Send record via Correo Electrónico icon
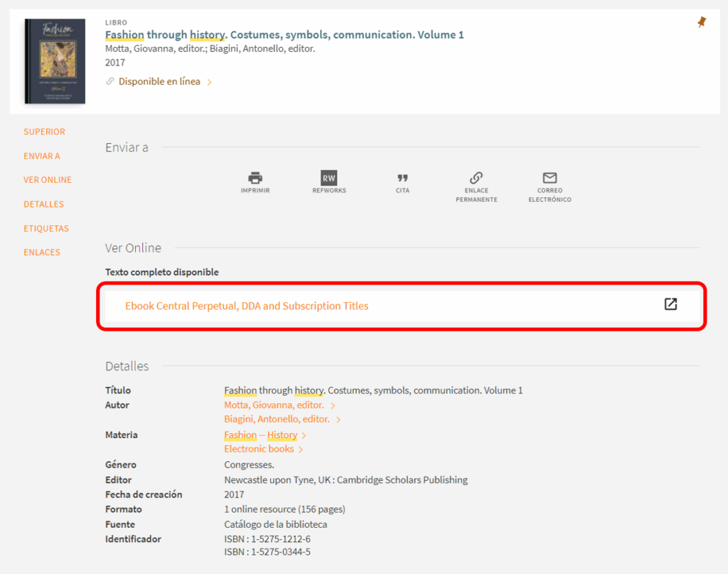 550,178
